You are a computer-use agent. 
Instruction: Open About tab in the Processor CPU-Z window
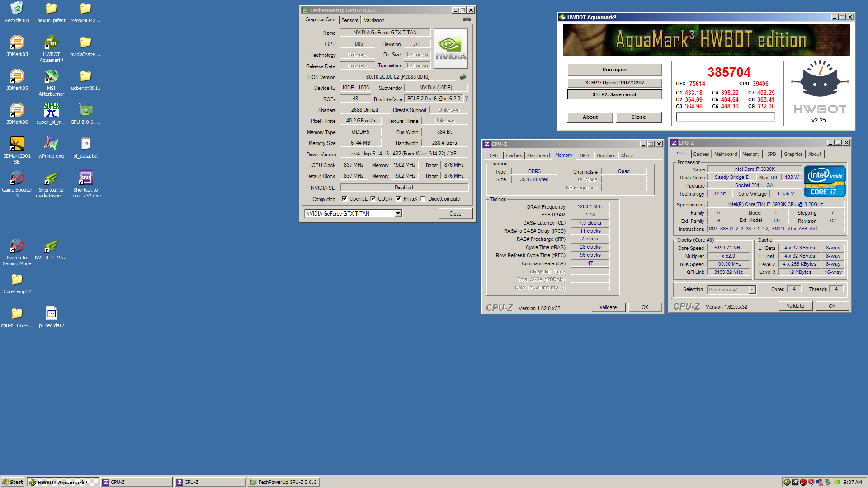[x=815, y=154]
